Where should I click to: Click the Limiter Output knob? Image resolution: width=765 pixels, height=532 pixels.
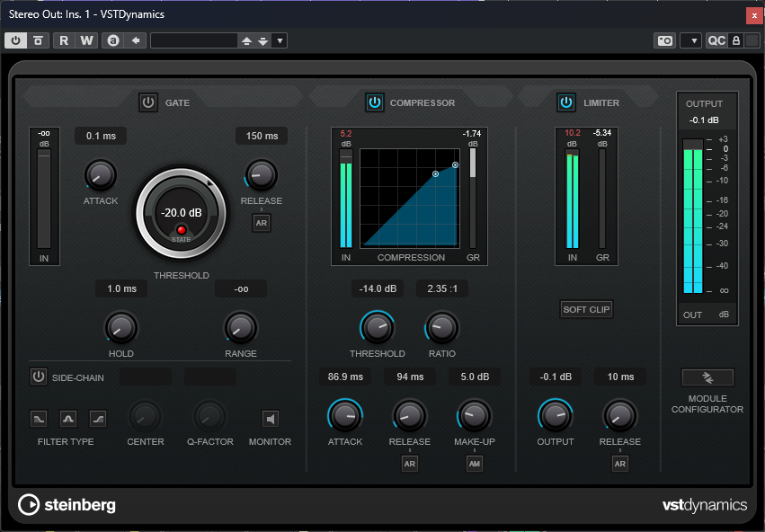pos(556,416)
